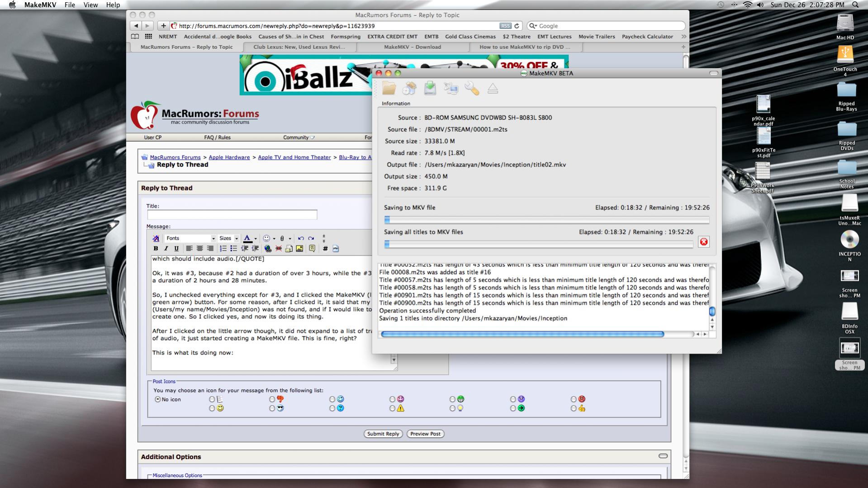Click the Insert Link globe icon
868x488 pixels.
click(268, 248)
